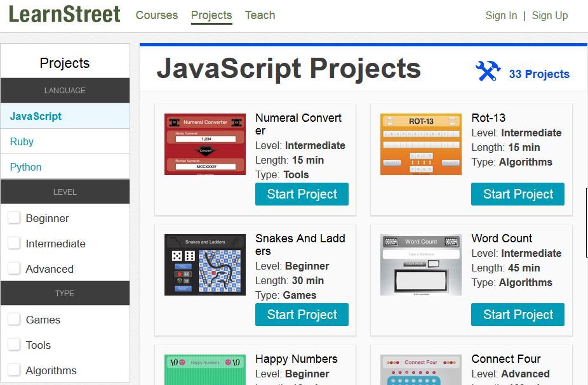
Task: Open the Projects navigation tab
Action: click(x=211, y=15)
